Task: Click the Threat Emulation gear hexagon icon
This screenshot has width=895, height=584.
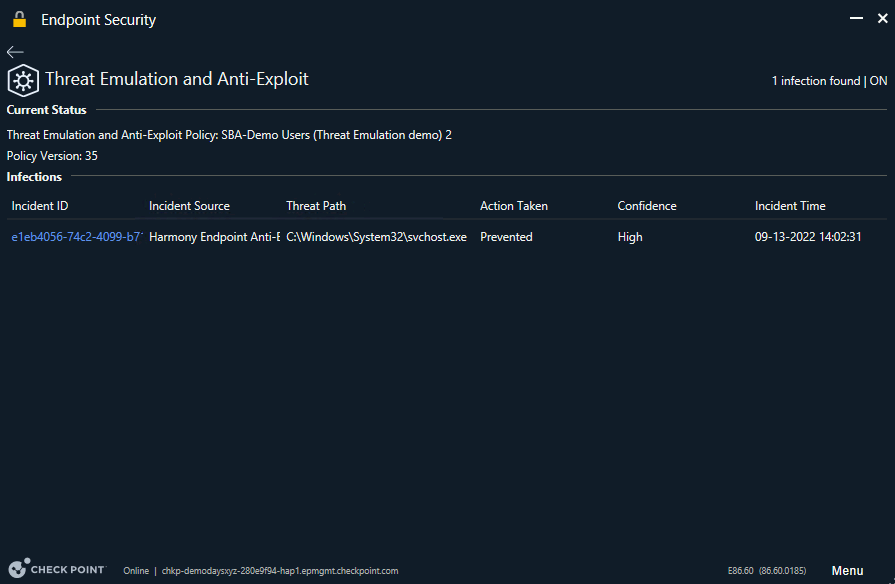Action: click(x=23, y=80)
